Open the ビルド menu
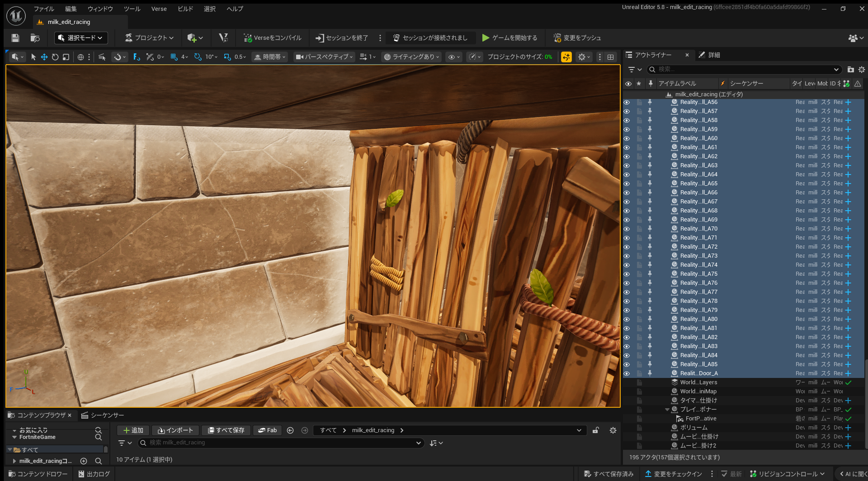The image size is (868, 481). pyautogui.click(x=185, y=9)
